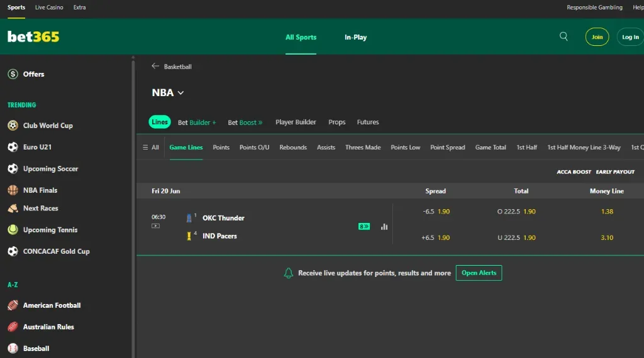Open the Points O/U tab

pyautogui.click(x=254, y=148)
